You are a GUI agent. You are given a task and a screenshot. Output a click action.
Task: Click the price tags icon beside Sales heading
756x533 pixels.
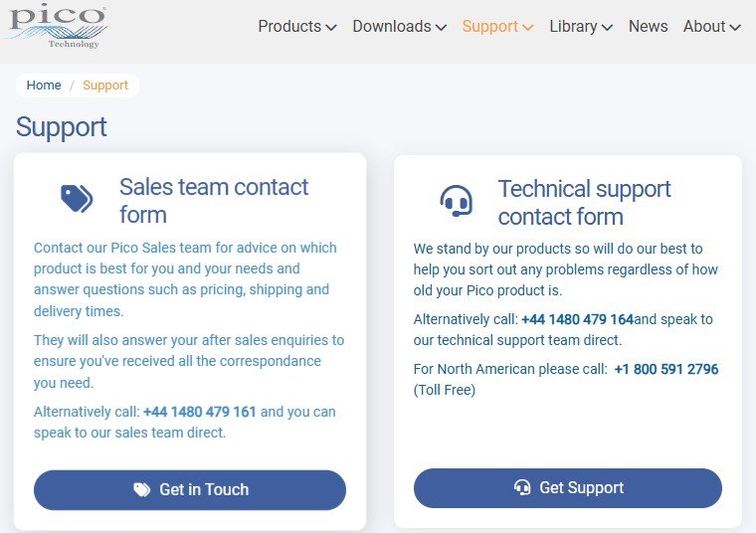(x=77, y=199)
